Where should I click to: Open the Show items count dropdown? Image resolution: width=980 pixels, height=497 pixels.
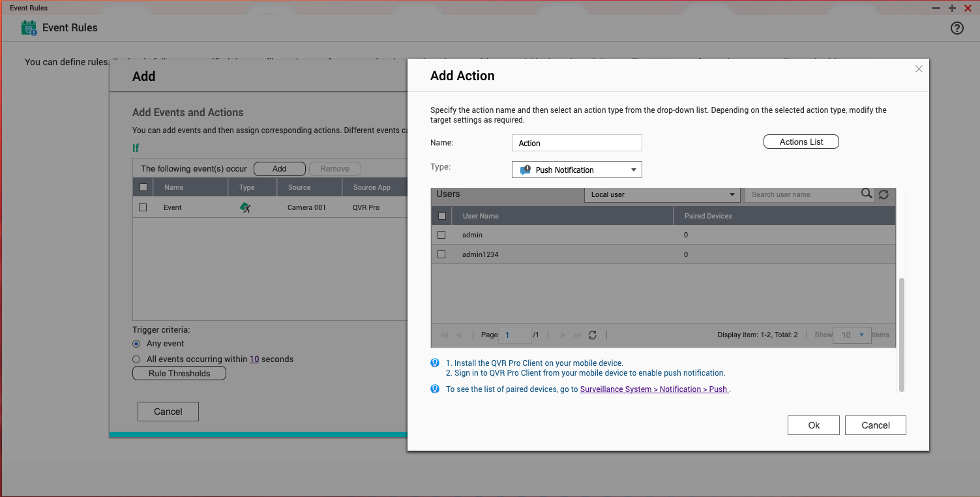[x=853, y=335]
